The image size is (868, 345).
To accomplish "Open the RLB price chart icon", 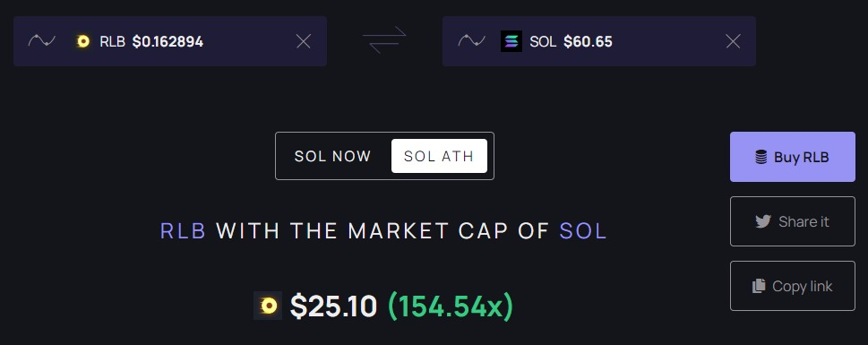I will [x=42, y=41].
